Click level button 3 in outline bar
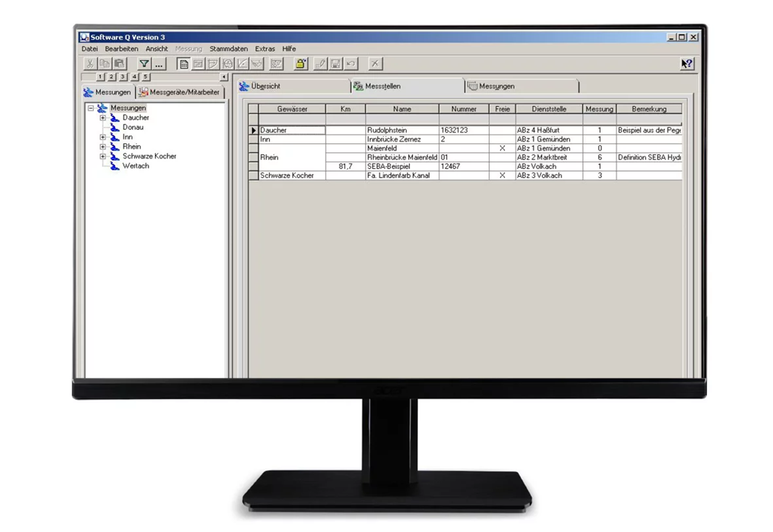This screenshot has width=773, height=532. 123,77
